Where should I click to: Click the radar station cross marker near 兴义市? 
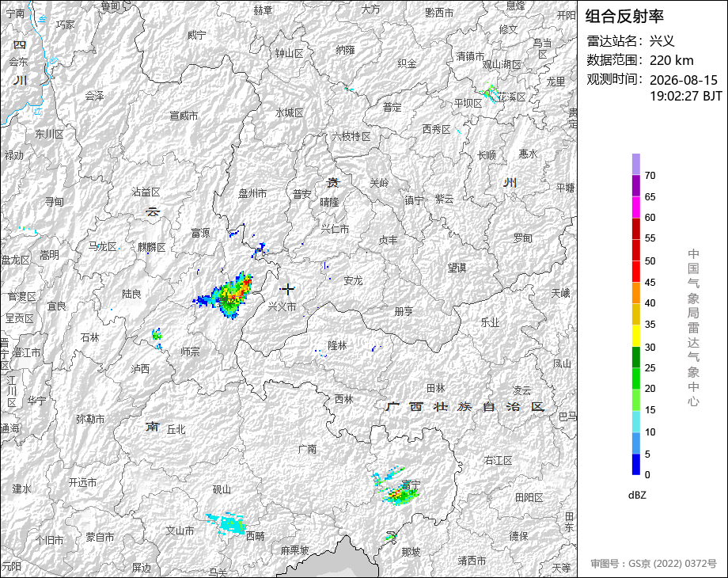point(288,290)
